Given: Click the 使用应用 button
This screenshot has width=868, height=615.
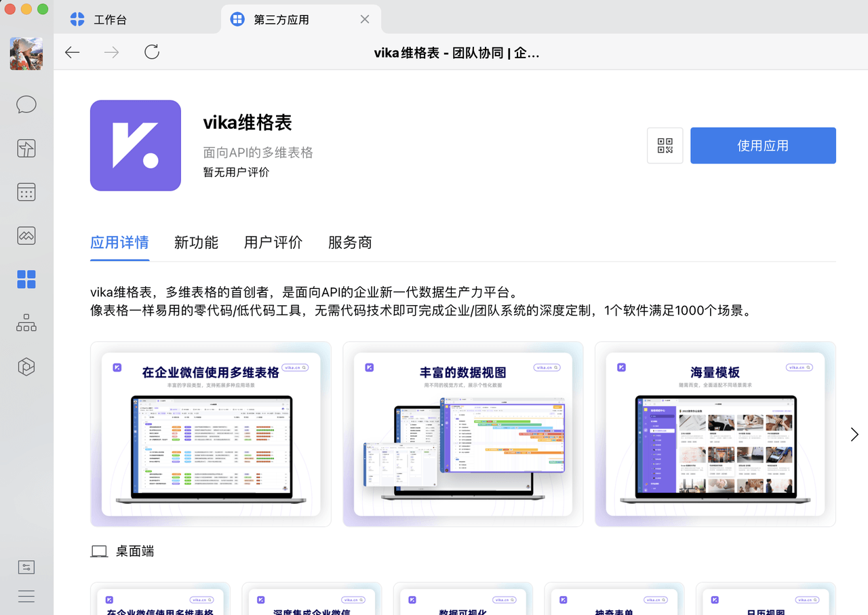Looking at the screenshot, I should coord(763,146).
